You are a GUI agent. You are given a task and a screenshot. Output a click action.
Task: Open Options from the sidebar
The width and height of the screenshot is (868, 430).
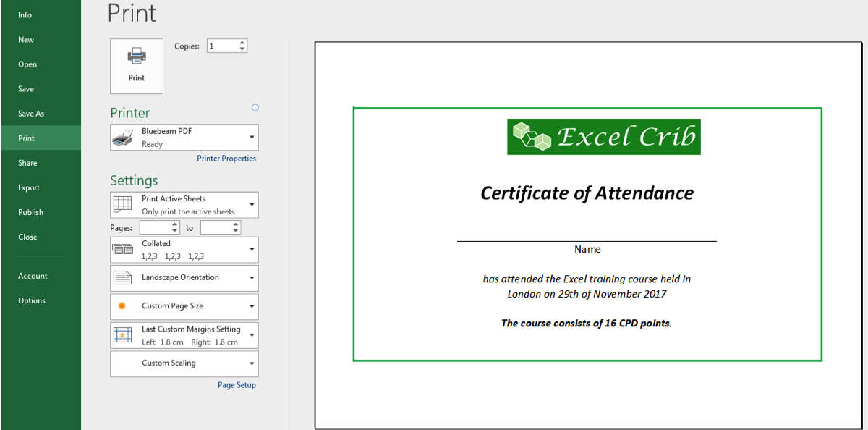click(33, 300)
